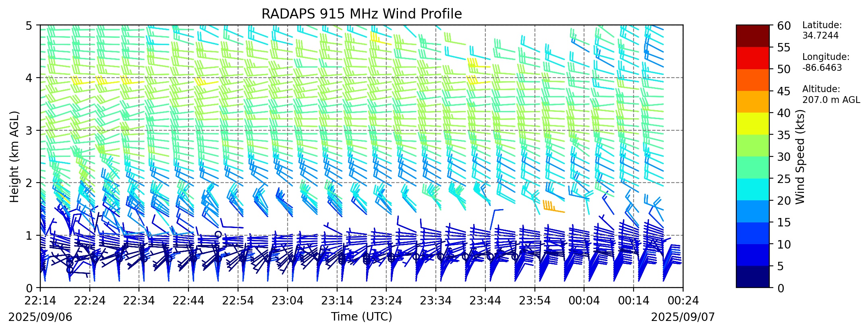
Task: Click the 23:44 time tick label
Action: coord(485,300)
